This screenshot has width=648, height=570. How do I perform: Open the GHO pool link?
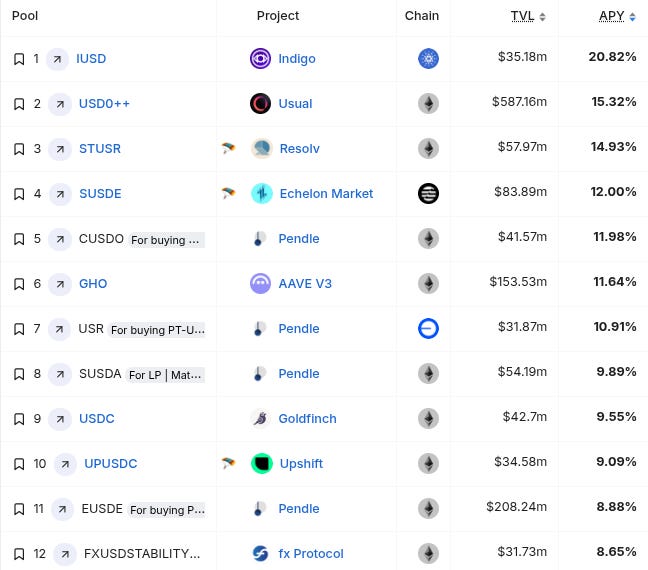(93, 284)
